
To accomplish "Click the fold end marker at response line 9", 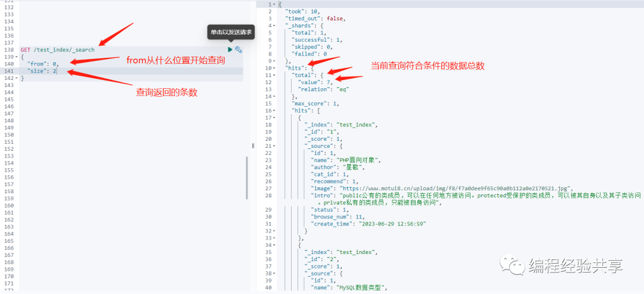I will (274, 61).
